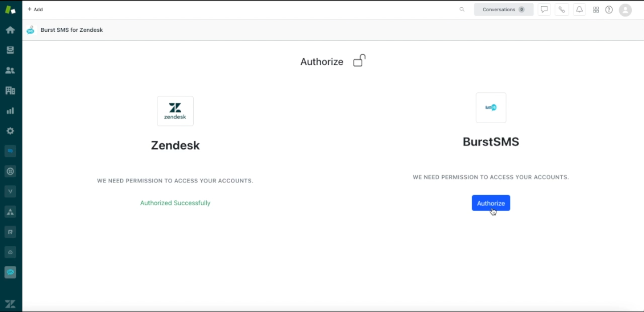Click the green Zendesk Support logo
Viewport: 644px width, 312px height.
tap(10, 10)
